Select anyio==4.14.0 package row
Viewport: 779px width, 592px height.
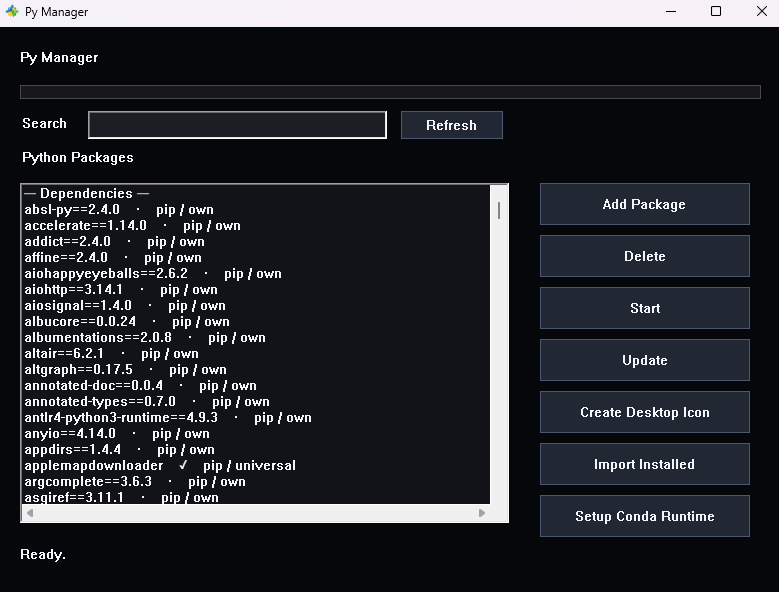(x=256, y=434)
